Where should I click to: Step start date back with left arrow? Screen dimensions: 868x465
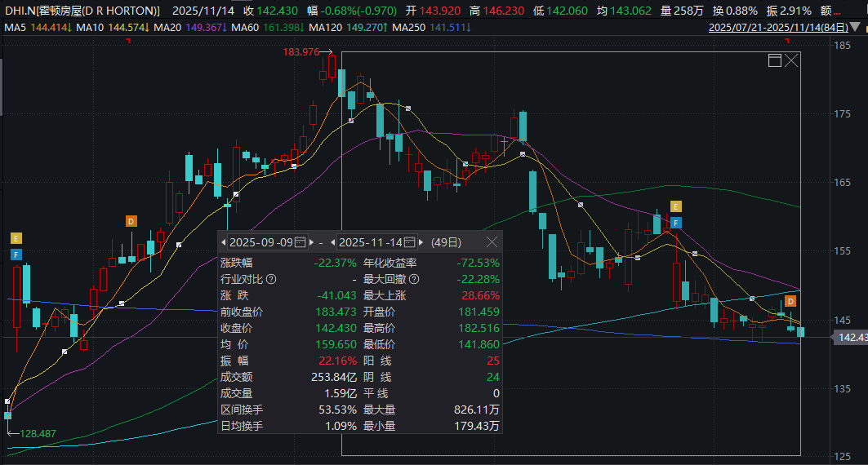[224, 242]
